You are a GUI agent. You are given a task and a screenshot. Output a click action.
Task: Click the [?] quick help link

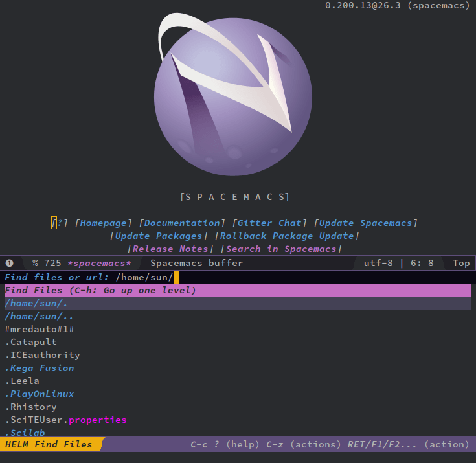tap(60, 223)
